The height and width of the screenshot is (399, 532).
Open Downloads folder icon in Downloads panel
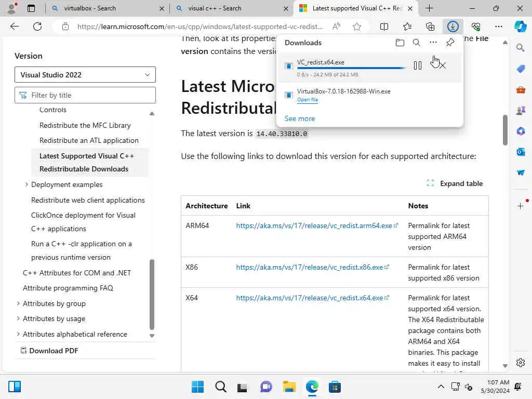pyautogui.click(x=400, y=43)
